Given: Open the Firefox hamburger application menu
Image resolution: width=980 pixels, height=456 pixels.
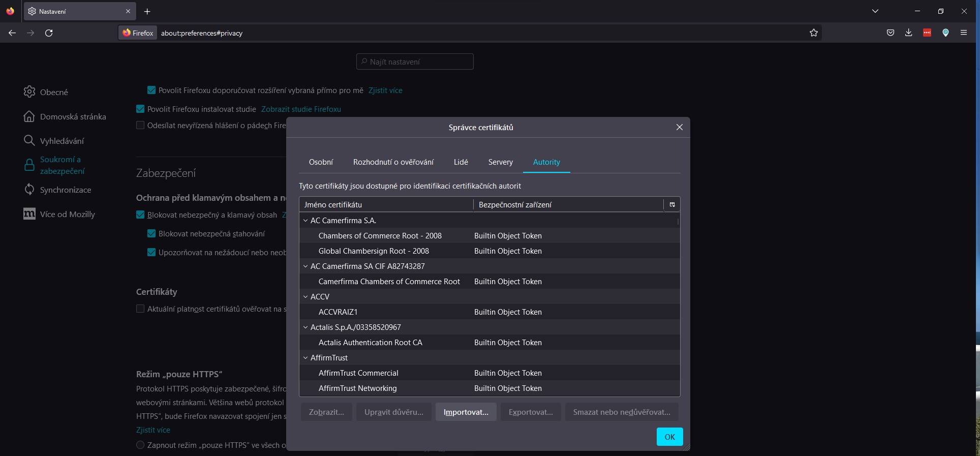Looking at the screenshot, I should 964,33.
